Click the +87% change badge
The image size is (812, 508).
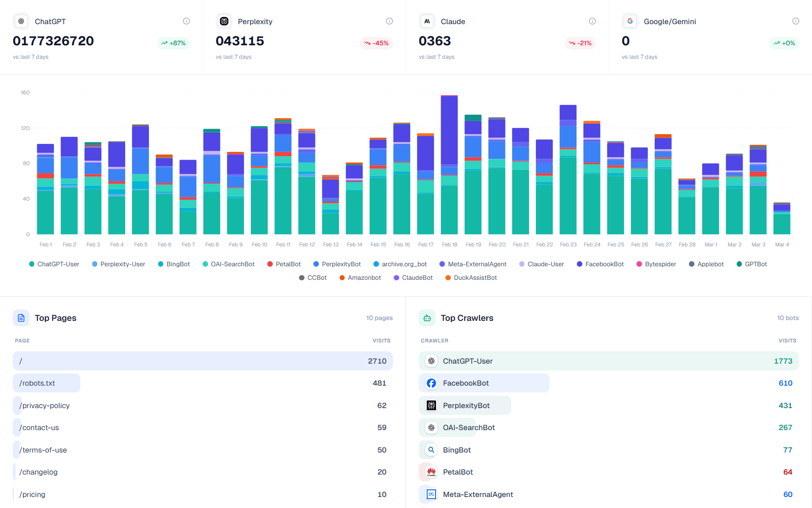tap(173, 43)
